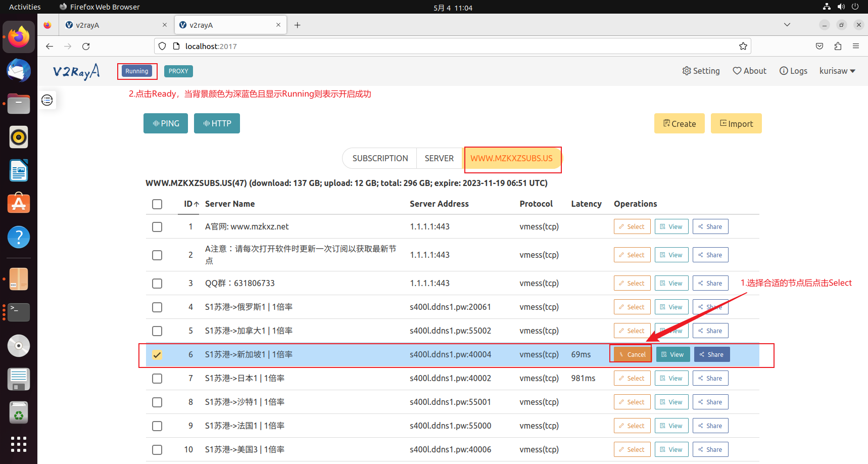This screenshot has height=464, width=868.
Task: Cancel the 新加坡1 server connection
Action: coord(632,355)
